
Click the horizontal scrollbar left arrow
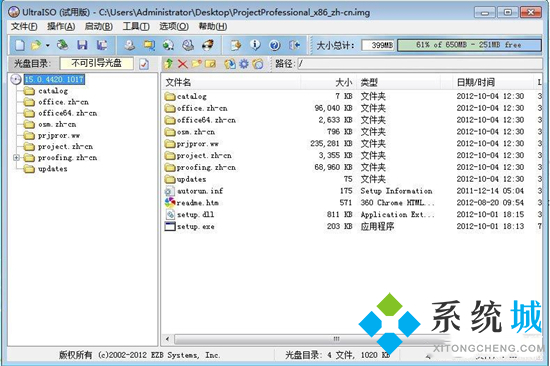(x=167, y=339)
